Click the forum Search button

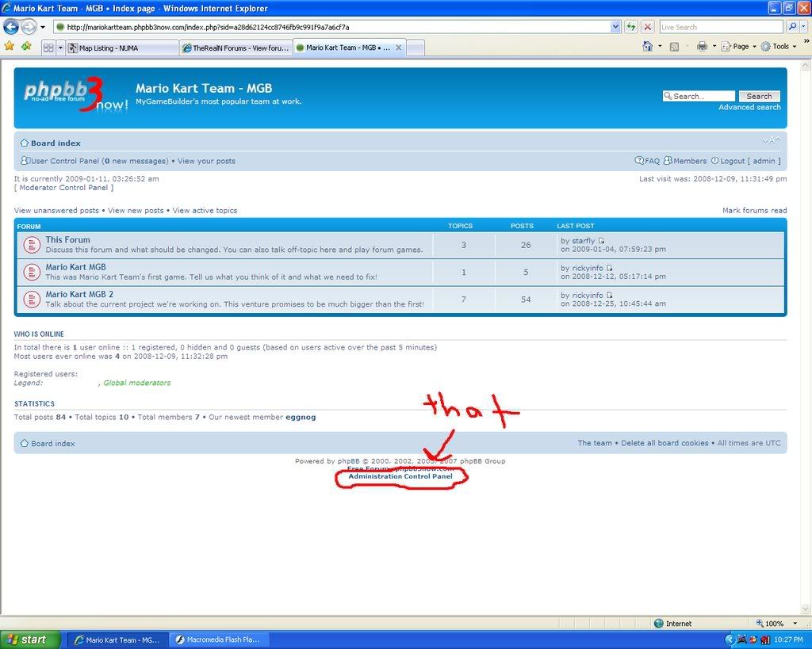(759, 96)
